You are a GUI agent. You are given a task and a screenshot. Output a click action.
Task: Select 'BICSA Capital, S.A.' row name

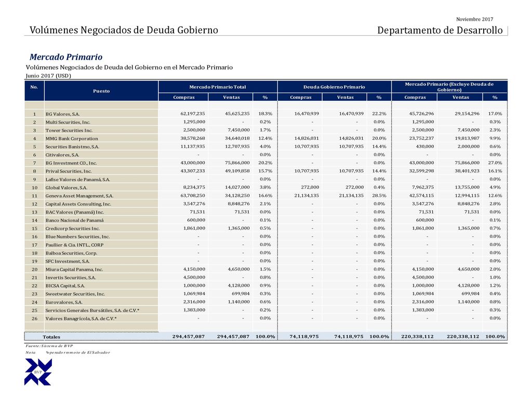65,286
